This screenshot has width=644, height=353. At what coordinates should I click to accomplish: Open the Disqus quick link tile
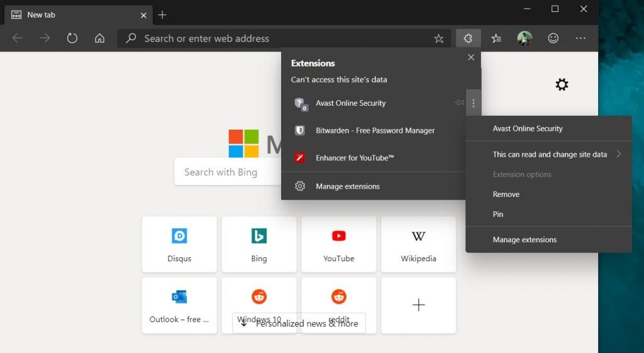(179, 244)
